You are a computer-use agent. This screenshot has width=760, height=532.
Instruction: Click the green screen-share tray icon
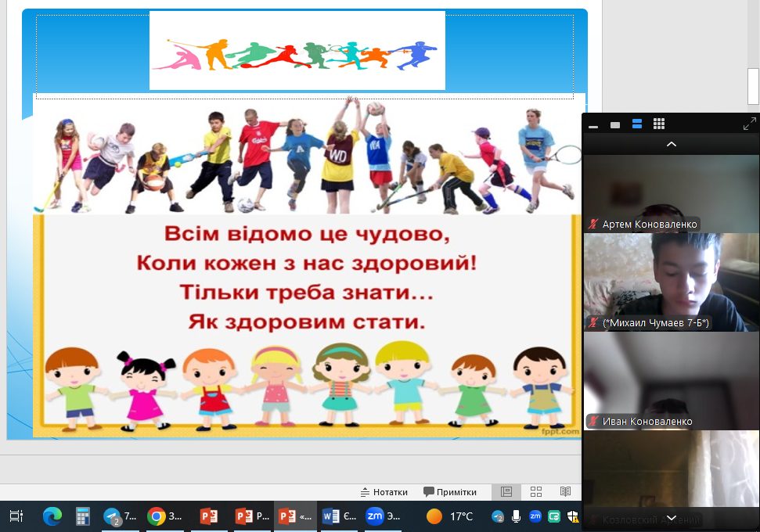554,516
